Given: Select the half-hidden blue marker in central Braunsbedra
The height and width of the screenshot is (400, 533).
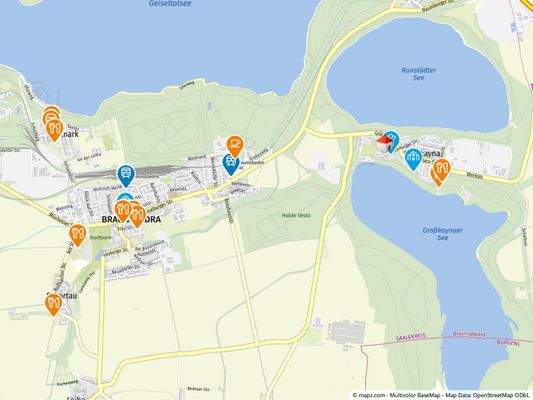Looking at the screenshot, I should [126, 197].
